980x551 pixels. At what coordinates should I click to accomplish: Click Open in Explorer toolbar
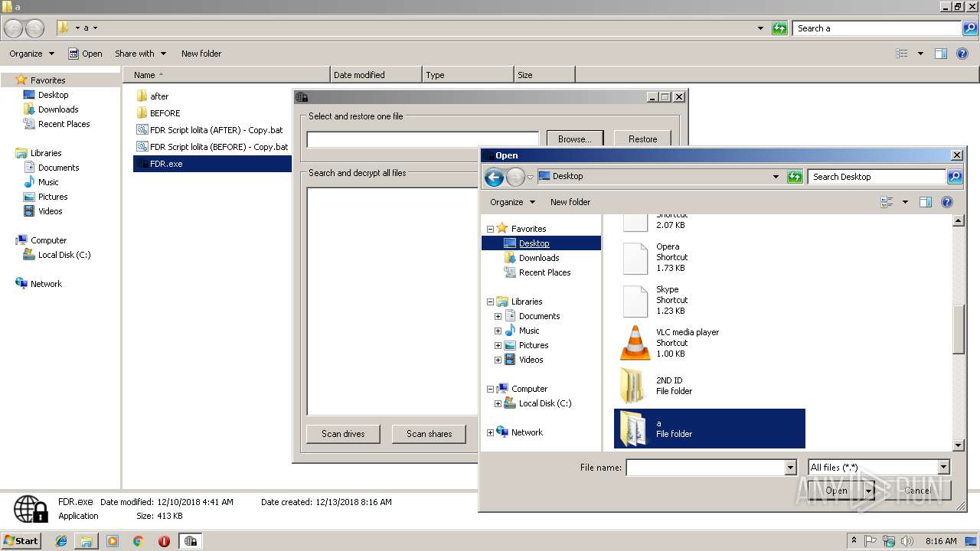point(85,54)
